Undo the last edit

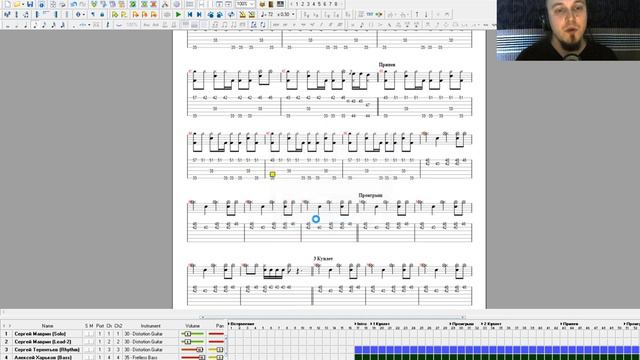click(73, 4)
